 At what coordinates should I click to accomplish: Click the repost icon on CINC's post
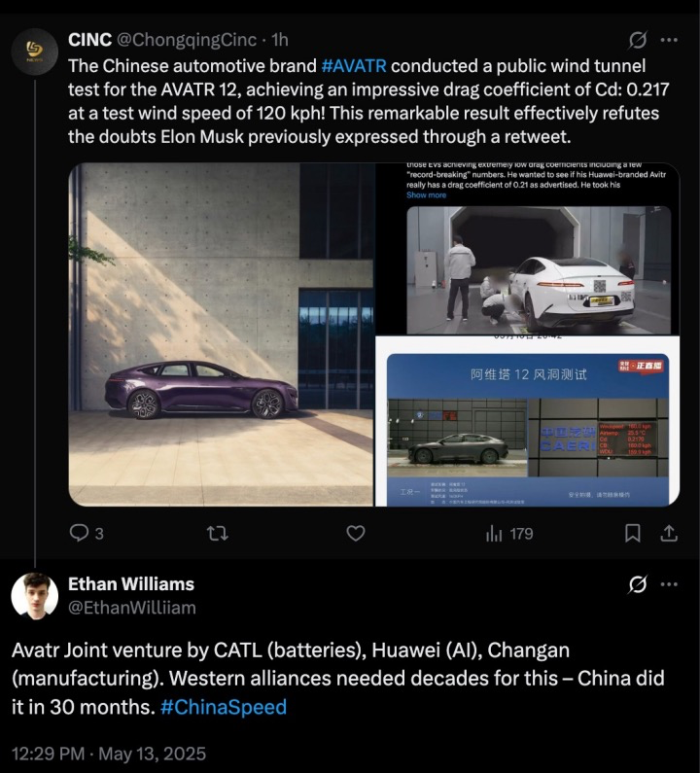(x=218, y=534)
